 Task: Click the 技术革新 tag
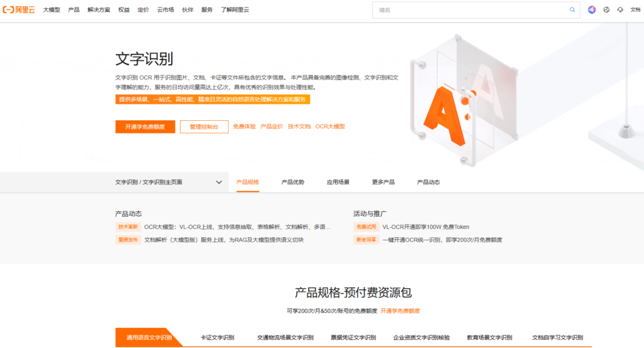coord(128,227)
